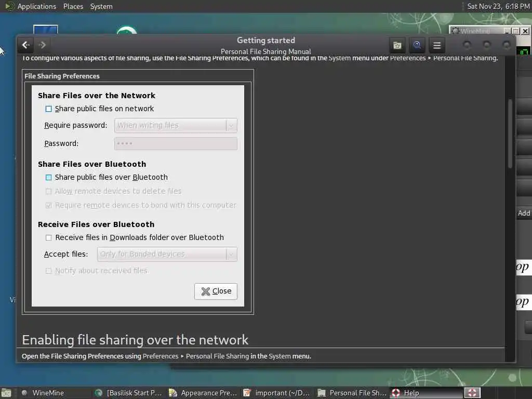Open the hamburger menu in Help viewer
This screenshot has height=399, width=532.
[437, 45]
